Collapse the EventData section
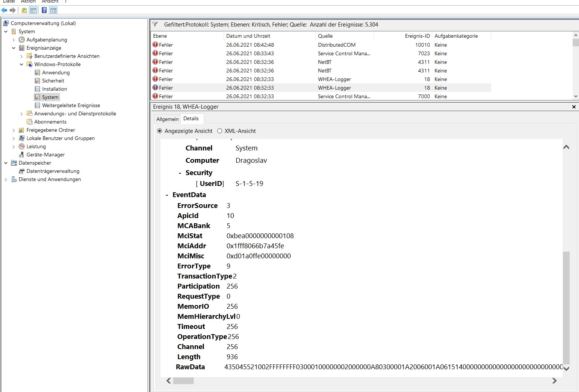Screen dimensions: 579x392 pyautogui.click(x=167, y=195)
